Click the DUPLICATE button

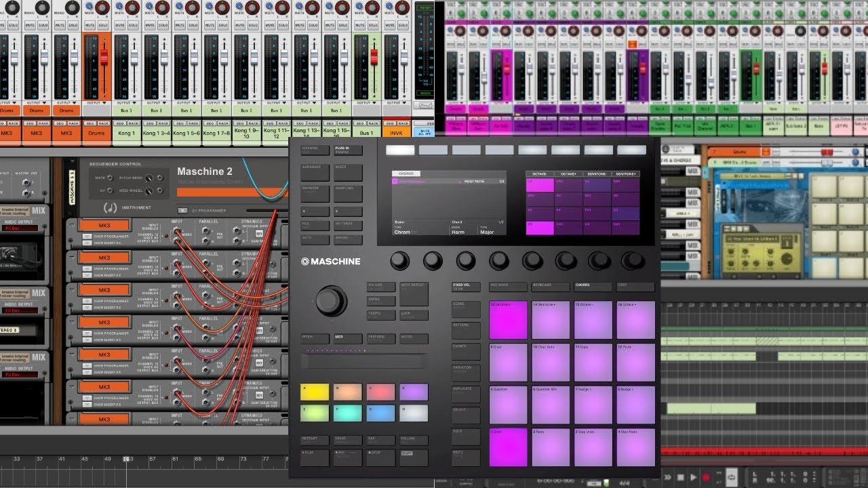(466, 394)
